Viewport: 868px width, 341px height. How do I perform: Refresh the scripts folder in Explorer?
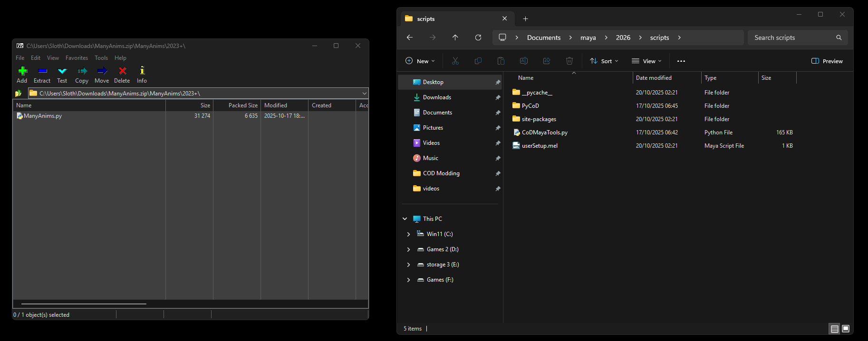(478, 38)
